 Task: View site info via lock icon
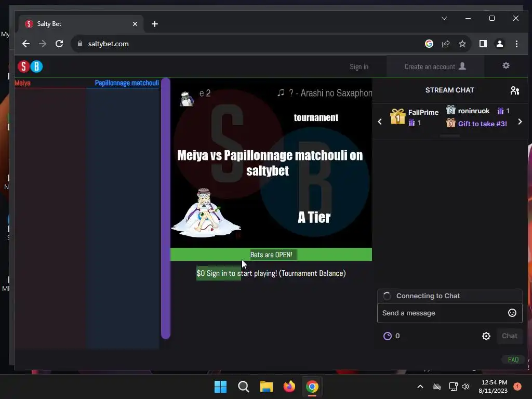(x=80, y=44)
